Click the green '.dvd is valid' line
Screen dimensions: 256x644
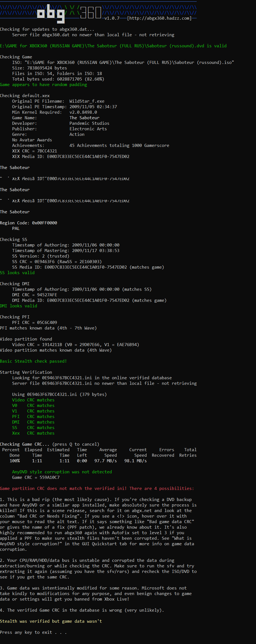(113, 46)
